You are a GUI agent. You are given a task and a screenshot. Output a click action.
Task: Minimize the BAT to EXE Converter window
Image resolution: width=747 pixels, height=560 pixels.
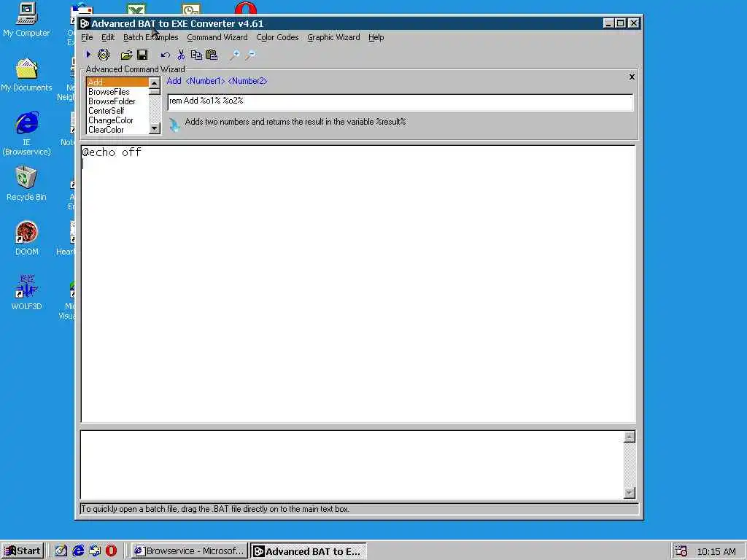(608, 23)
